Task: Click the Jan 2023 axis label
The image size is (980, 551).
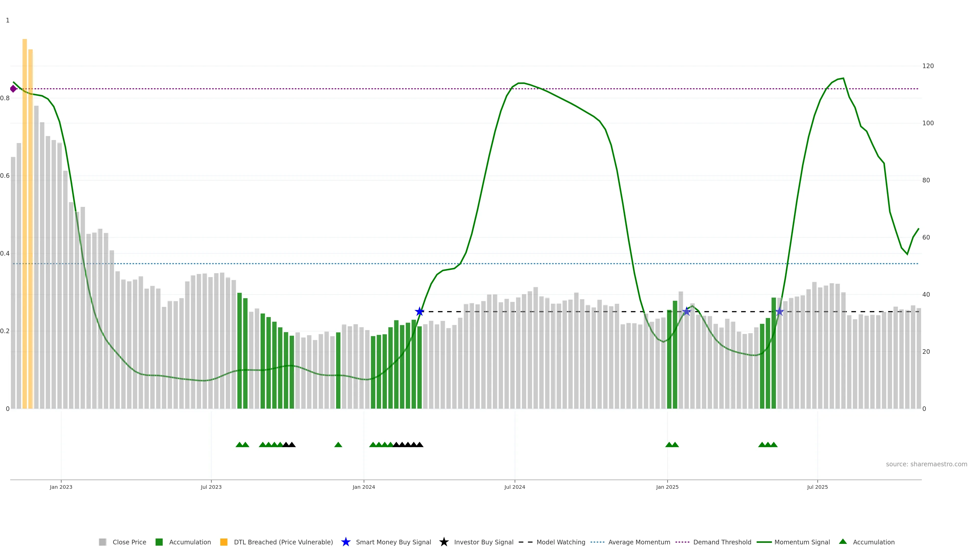Action: click(61, 487)
